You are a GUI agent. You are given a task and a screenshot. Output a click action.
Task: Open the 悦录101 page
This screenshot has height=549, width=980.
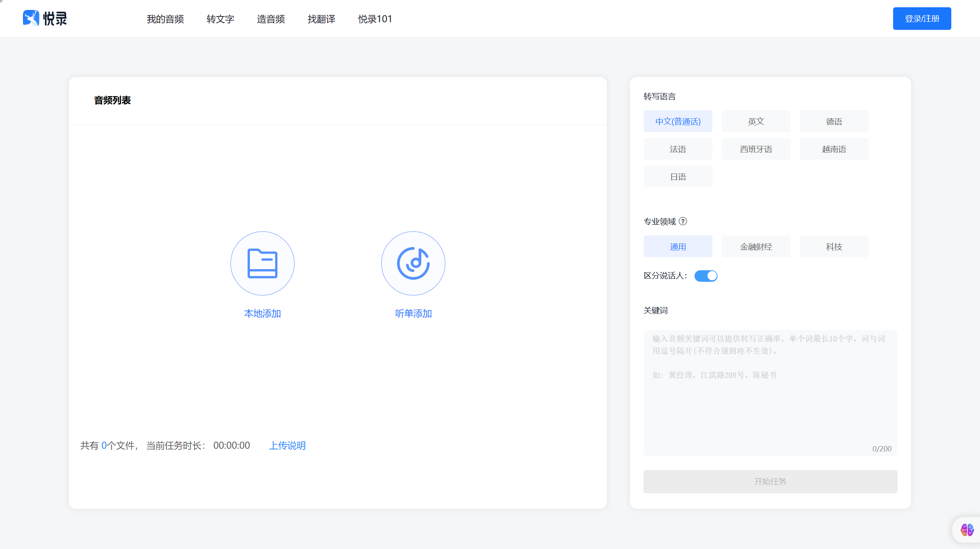[x=375, y=19]
